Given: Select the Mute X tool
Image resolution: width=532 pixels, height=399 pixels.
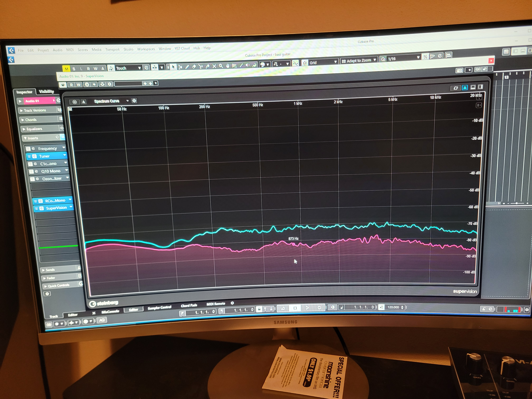Looking at the screenshot, I should click(214, 66).
